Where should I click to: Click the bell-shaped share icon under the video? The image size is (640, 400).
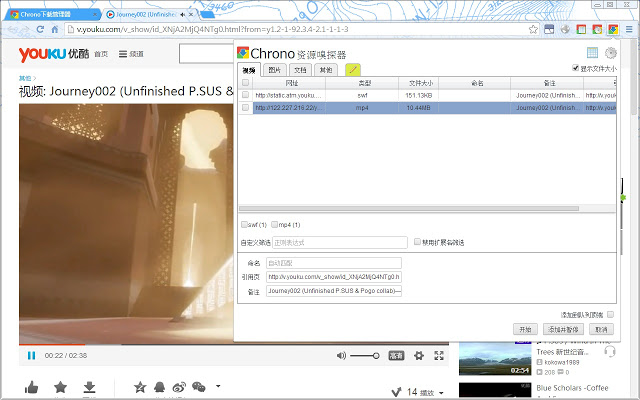[160, 387]
